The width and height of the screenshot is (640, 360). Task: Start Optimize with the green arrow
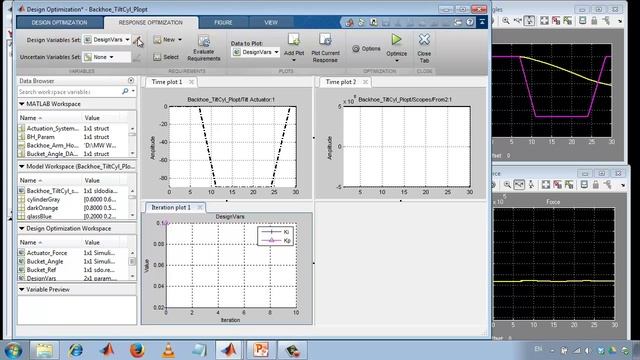point(396,39)
